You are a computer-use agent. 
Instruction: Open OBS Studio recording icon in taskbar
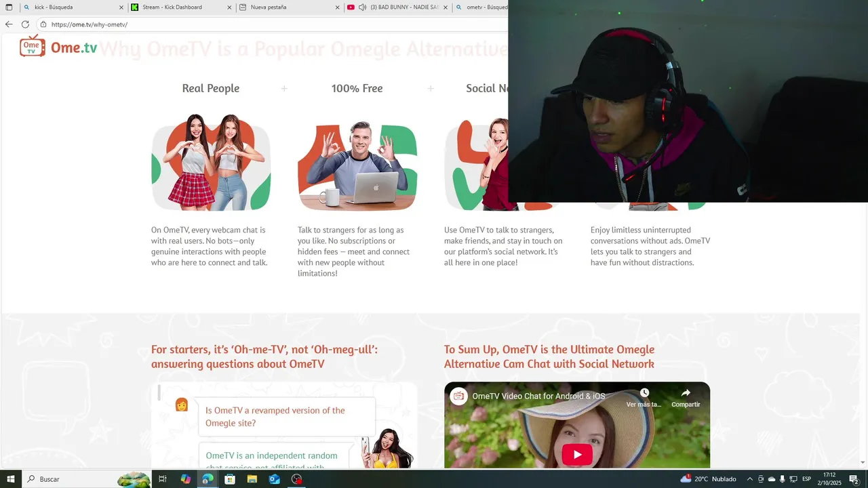pos(296,479)
